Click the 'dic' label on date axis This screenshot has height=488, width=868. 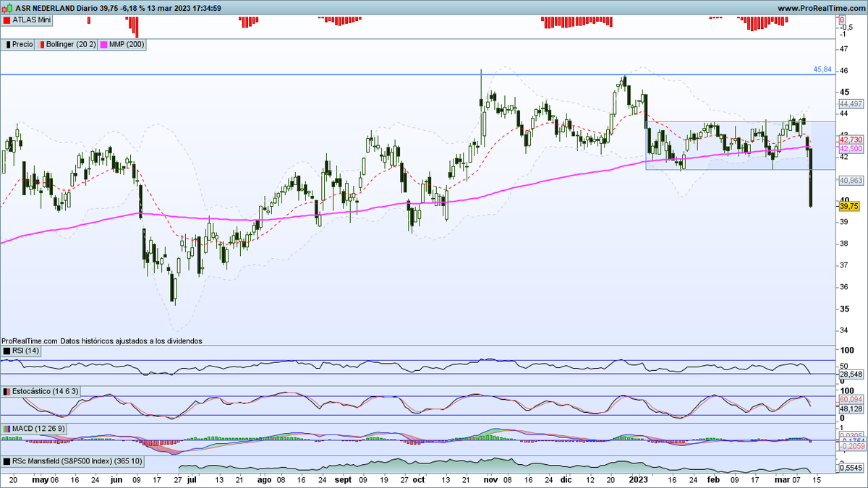pos(566,479)
